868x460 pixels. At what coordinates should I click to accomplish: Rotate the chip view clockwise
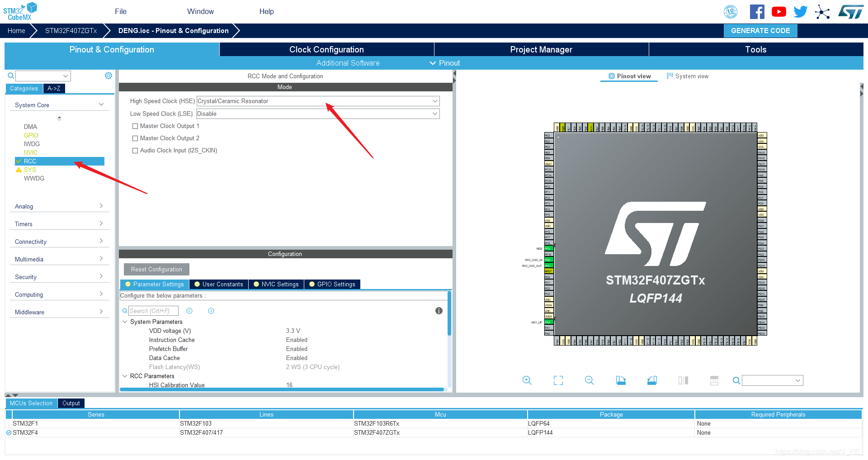[x=621, y=380]
